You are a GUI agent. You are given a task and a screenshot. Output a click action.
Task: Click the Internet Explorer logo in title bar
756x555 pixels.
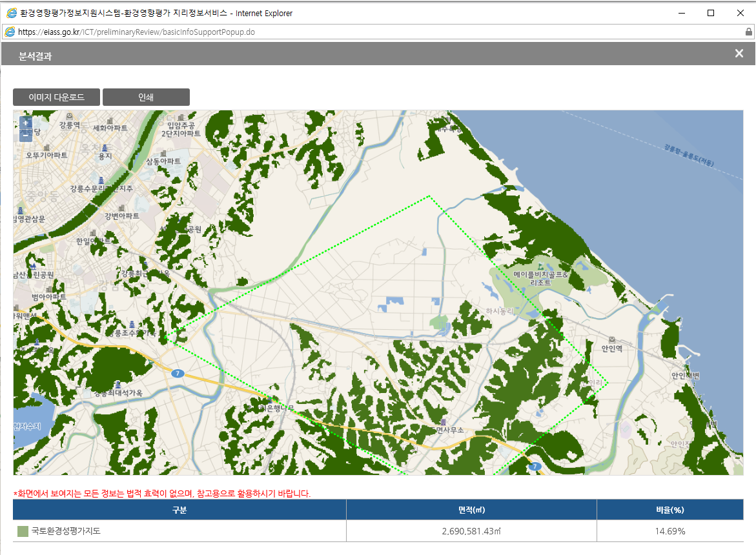coord(11,13)
